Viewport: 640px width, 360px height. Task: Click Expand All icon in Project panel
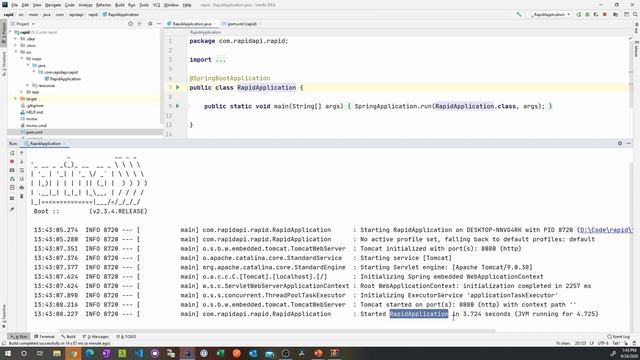pos(140,24)
